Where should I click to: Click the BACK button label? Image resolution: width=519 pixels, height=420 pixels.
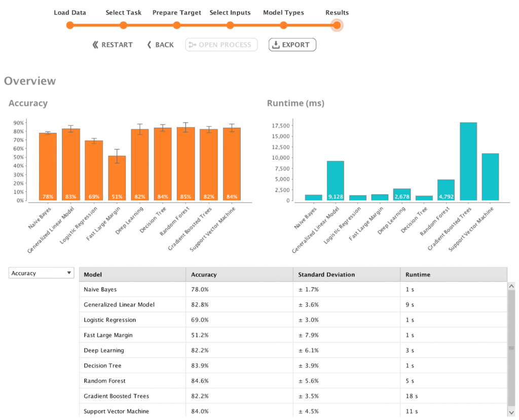pyautogui.click(x=165, y=45)
